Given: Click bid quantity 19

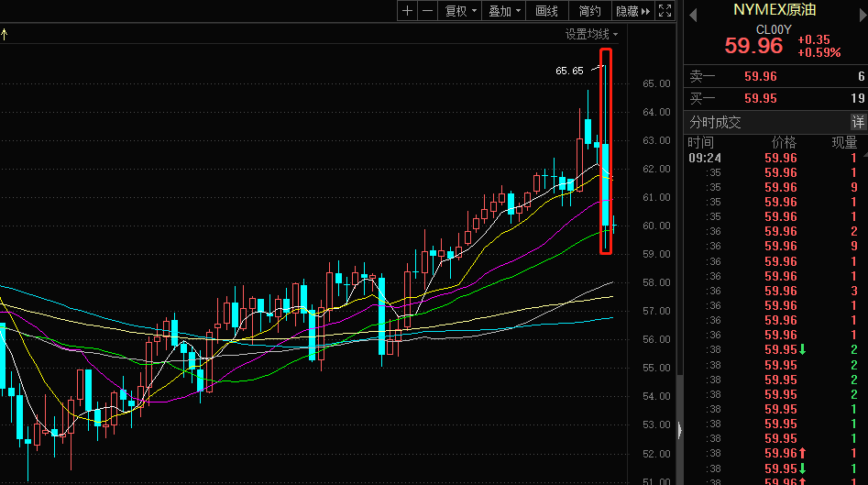Looking at the screenshot, I should pyautogui.click(x=858, y=98).
